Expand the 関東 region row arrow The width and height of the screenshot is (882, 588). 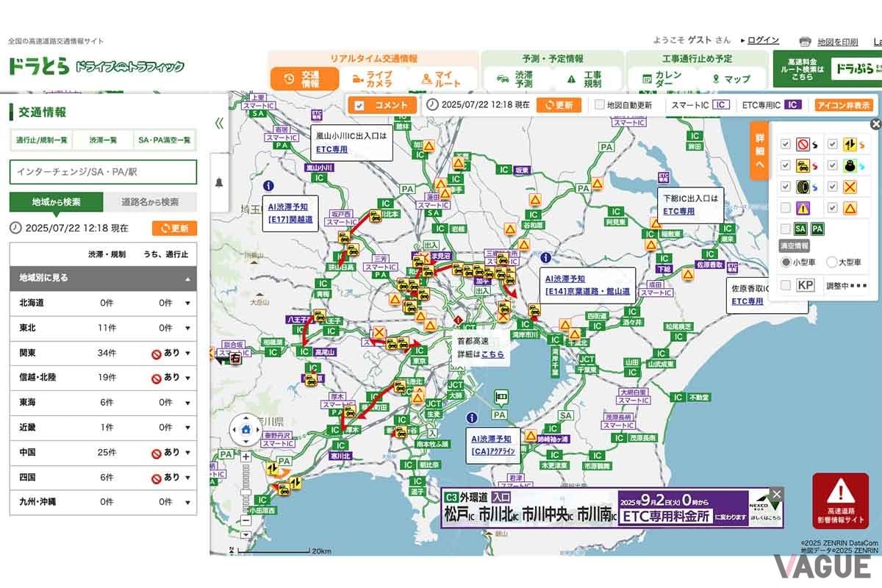pos(187,354)
